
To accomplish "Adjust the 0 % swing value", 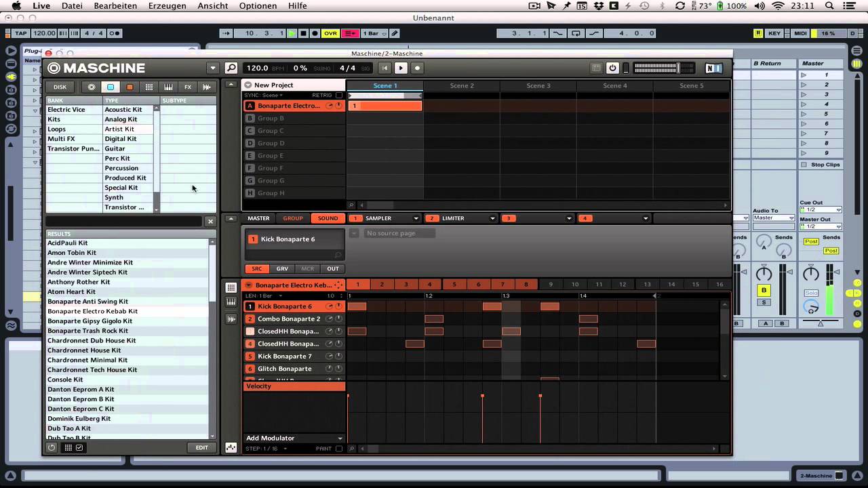I will [x=300, y=68].
